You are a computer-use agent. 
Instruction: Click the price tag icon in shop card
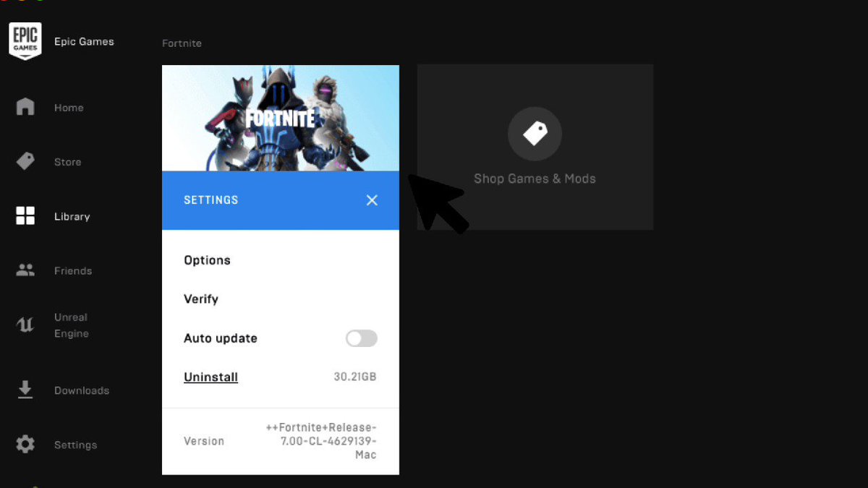point(535,134)
